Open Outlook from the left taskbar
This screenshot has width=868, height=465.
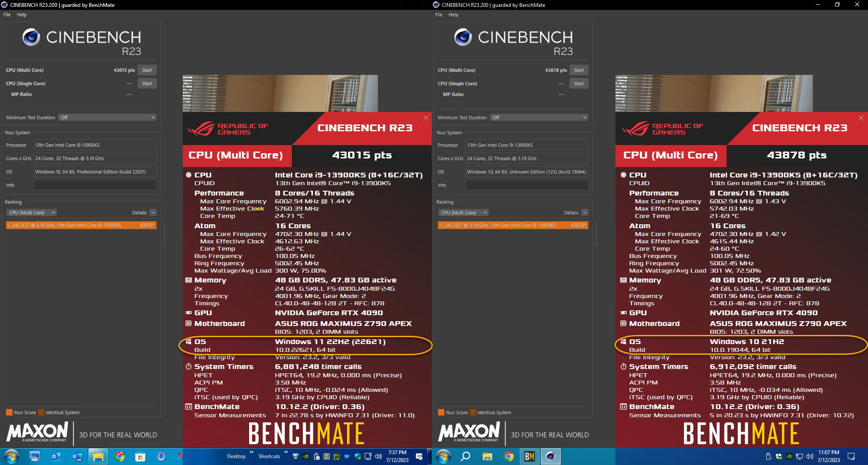pos(56,456)
